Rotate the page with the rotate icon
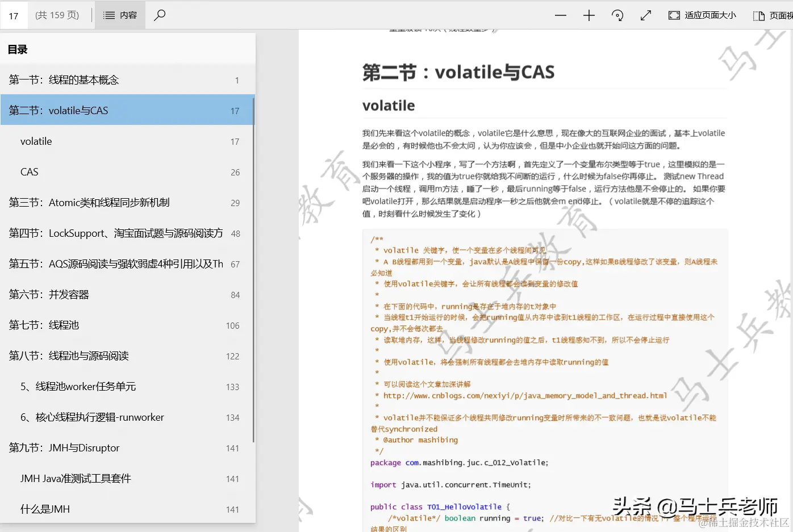Image resolution: width=793 pixels, height=532 pixels. pyautogui.click(x=617, y=15)
